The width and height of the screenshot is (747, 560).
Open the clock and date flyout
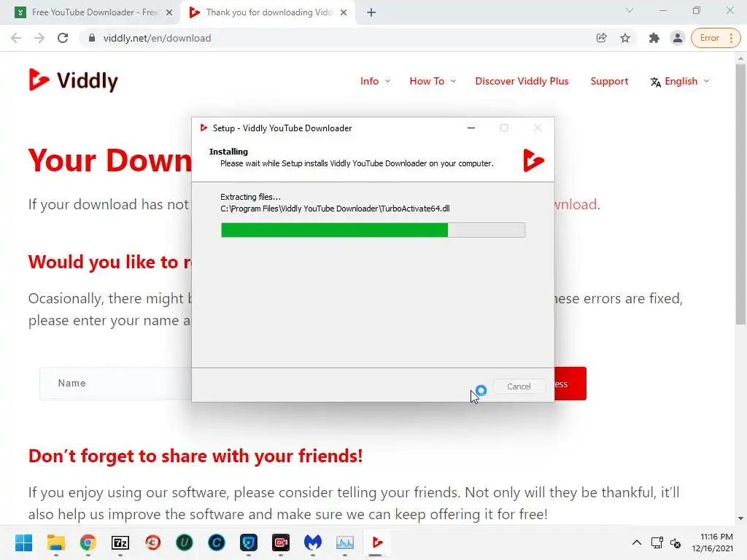[x=712, y=542]
